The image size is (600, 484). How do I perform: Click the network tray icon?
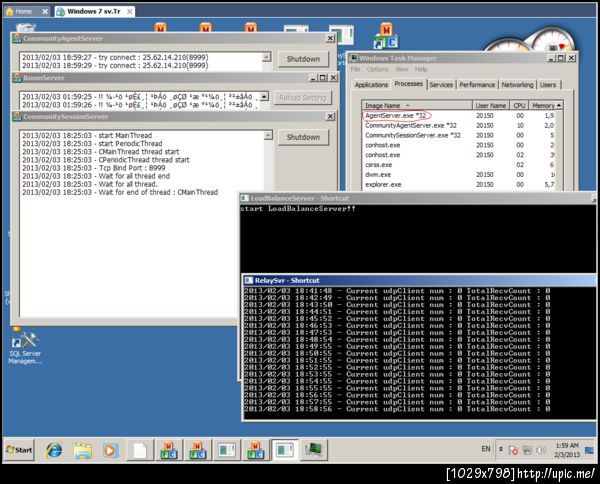[x=527, y=450]
